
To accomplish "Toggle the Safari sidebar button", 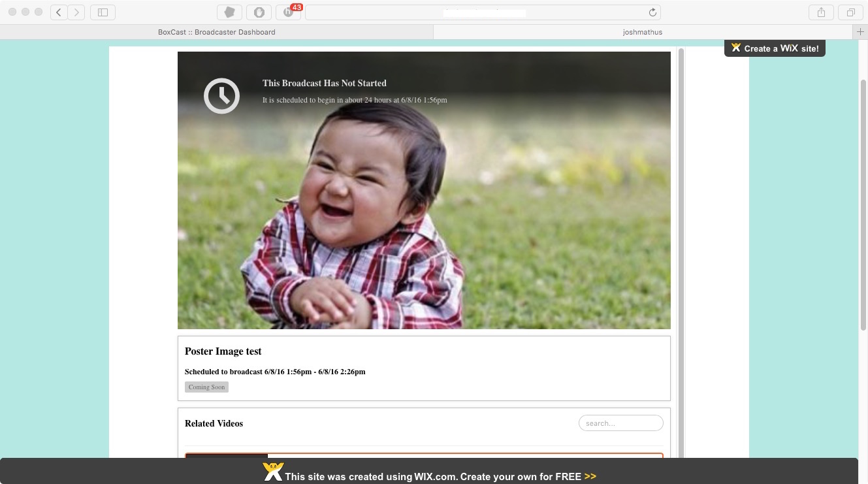I will pos(103,12).
